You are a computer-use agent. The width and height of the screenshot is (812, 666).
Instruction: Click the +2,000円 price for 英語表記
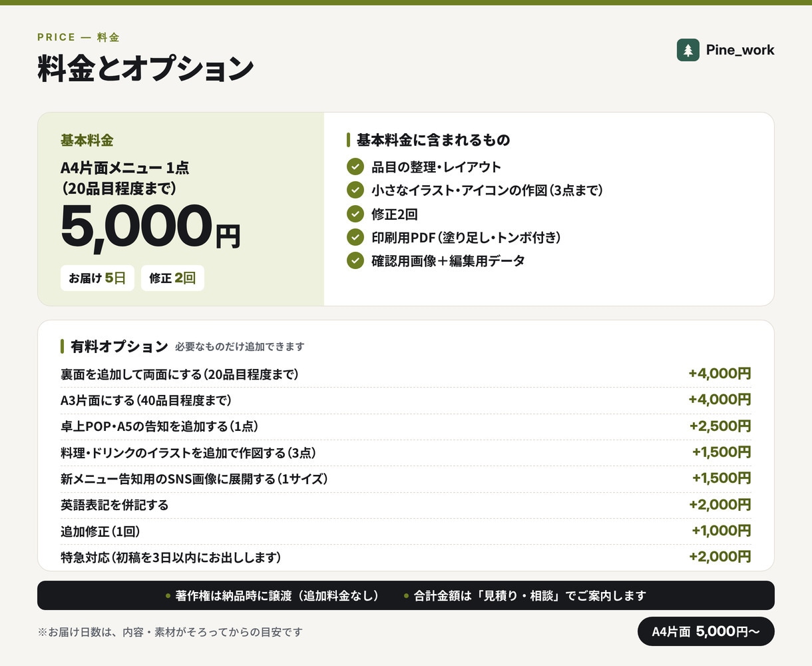point(720,505)
